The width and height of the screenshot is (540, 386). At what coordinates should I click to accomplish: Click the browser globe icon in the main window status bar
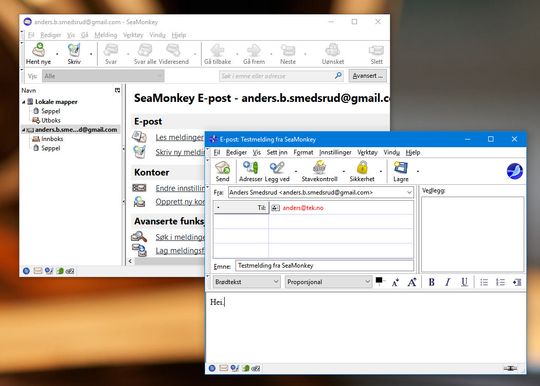[26, 271]
